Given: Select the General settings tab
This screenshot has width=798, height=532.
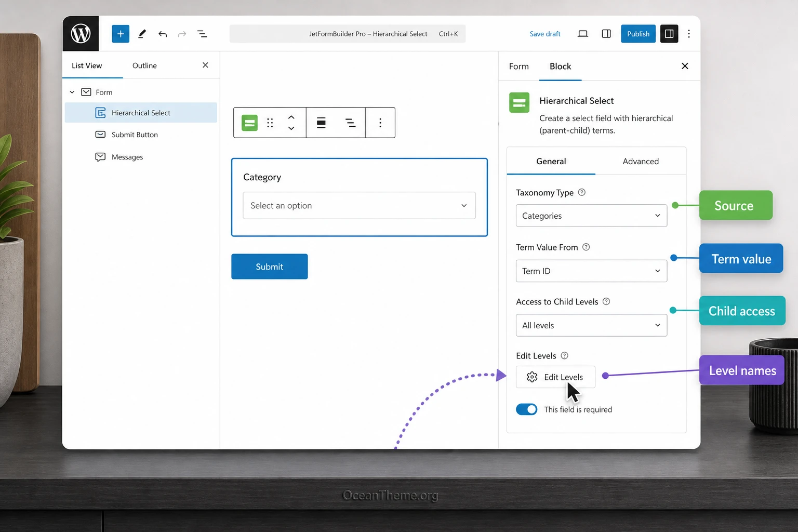Looking at the screenshot, I should [x=551, y=161].
